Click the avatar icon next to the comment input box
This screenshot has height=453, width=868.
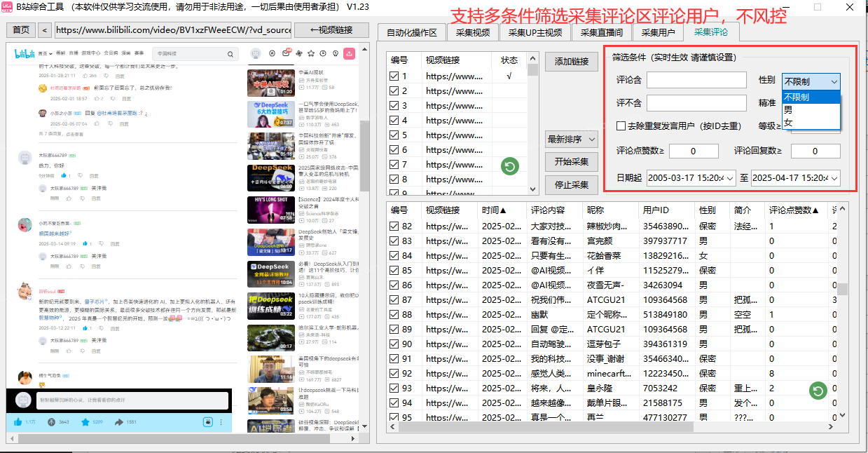(x=22, y=400)
